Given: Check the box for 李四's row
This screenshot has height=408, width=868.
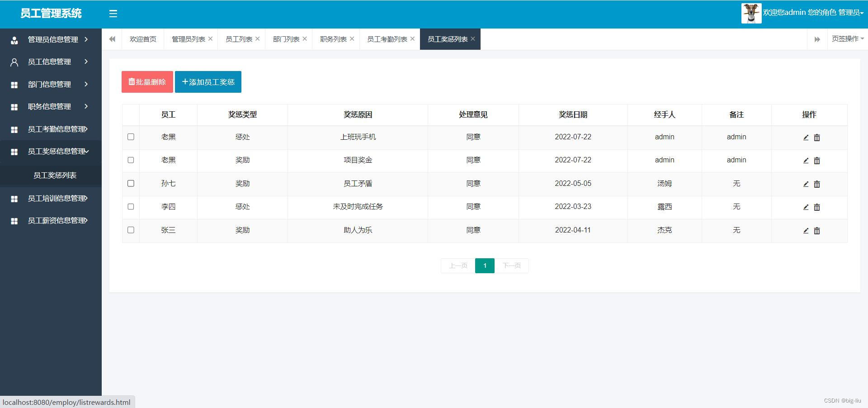Looking at the screenshot, I should (x=131, y=207).
